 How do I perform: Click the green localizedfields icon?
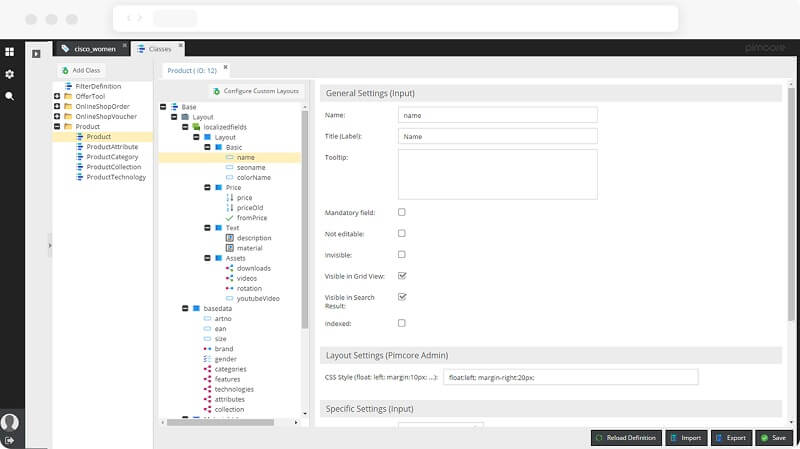pyautogui.click(x=196, y=127)
